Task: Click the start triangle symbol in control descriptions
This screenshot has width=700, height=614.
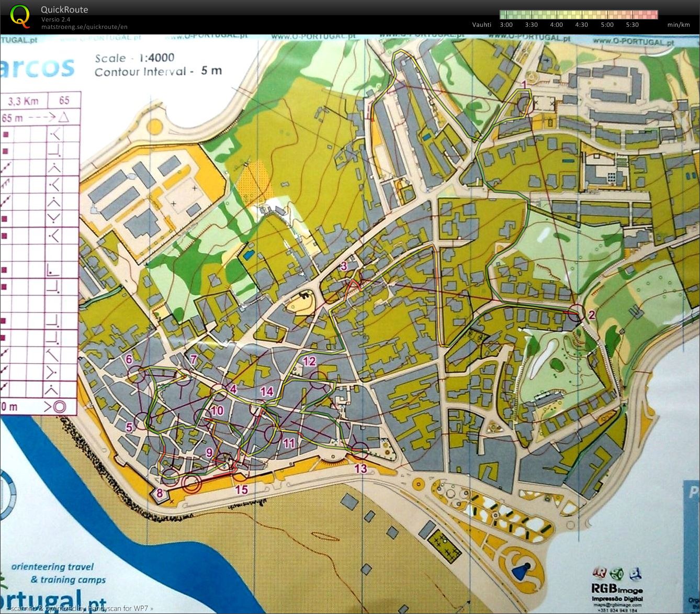Action: (64, 117)
